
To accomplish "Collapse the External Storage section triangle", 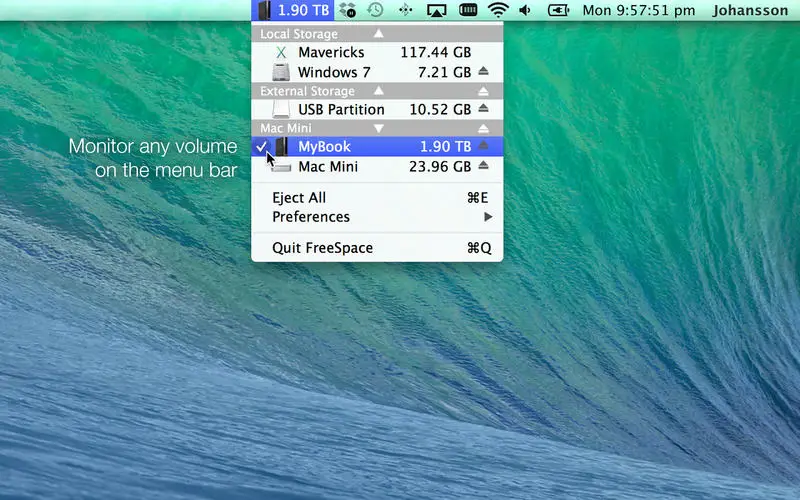I will click(x=378, y=91).
